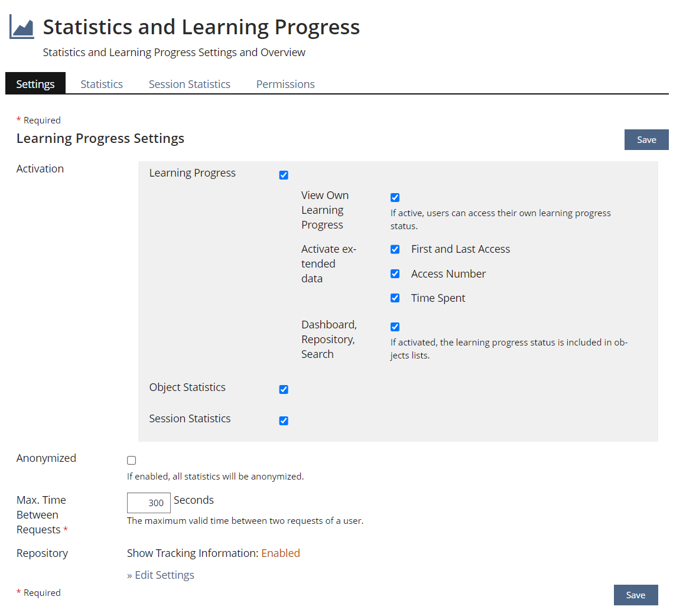This screenshot has width=673, height=616.
Task: Uncheck the Session Statistics checkbox
Action: [x=284, y=421]
